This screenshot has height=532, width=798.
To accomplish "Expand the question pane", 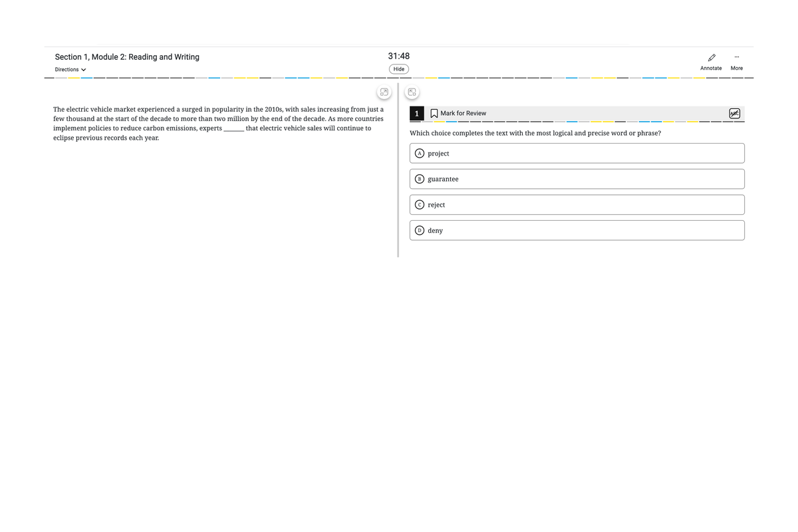I will point(412,92).
